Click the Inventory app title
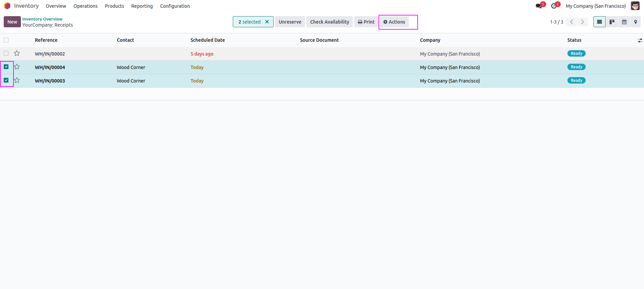 point(26,6)
